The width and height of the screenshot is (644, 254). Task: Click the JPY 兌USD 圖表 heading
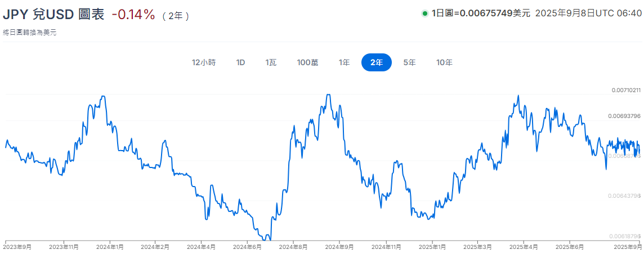54,15
